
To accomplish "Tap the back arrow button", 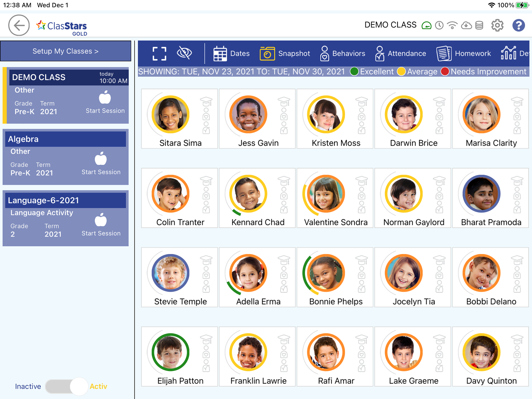I will click(x=19, y=25).
